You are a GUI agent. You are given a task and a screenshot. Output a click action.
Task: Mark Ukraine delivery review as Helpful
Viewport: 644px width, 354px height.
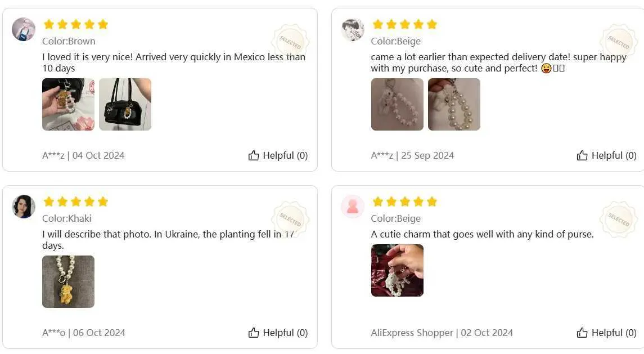point(278,333)
